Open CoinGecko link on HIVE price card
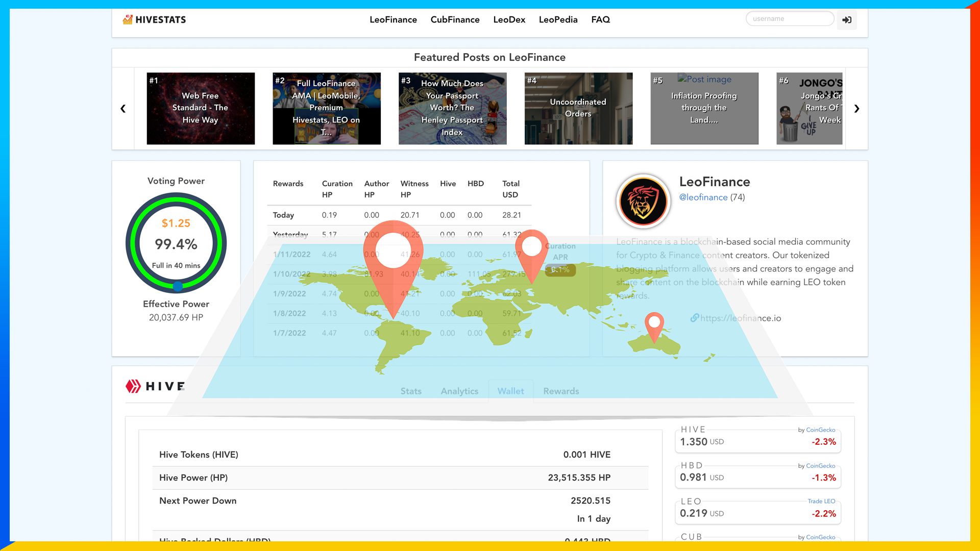Viewport: 980px width, 551px height. (820, 430)
